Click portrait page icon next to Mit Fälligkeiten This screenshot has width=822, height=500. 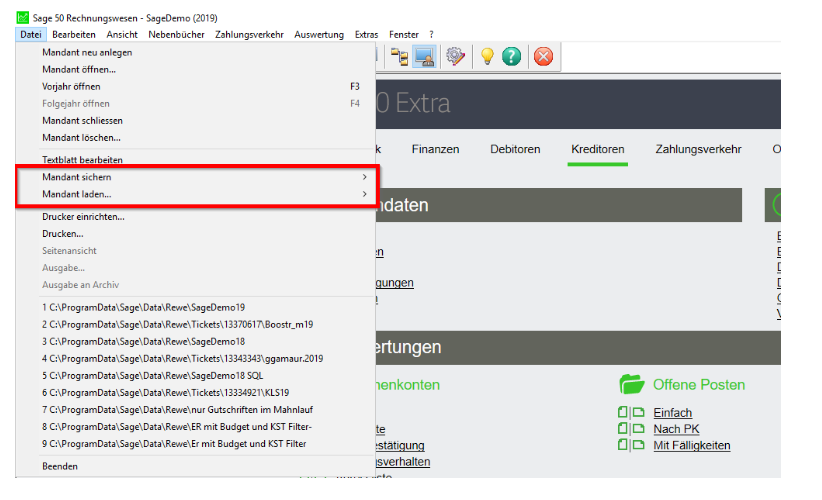pos(622,445)
